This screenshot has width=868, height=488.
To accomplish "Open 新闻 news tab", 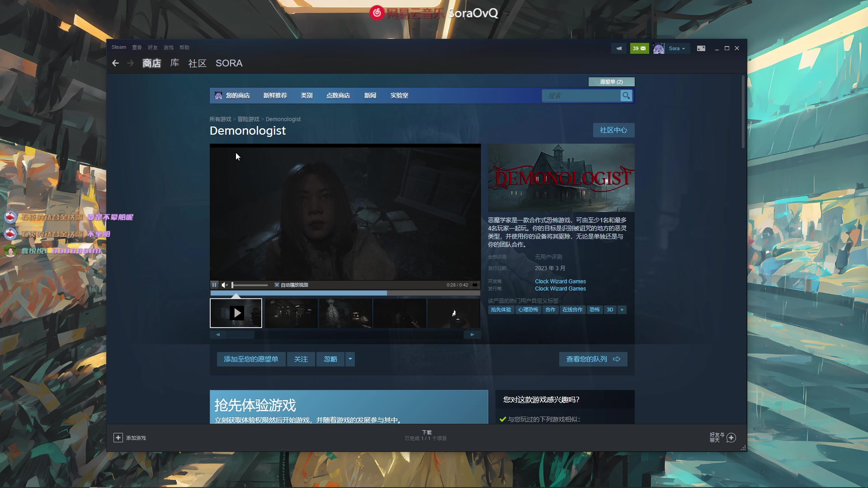I will 370,95.
